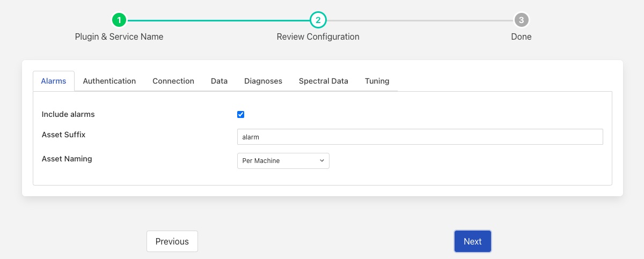Viewport: 644px width, 259px height.
Task: Click the Review Configuration step label
Action: point(318,37)
